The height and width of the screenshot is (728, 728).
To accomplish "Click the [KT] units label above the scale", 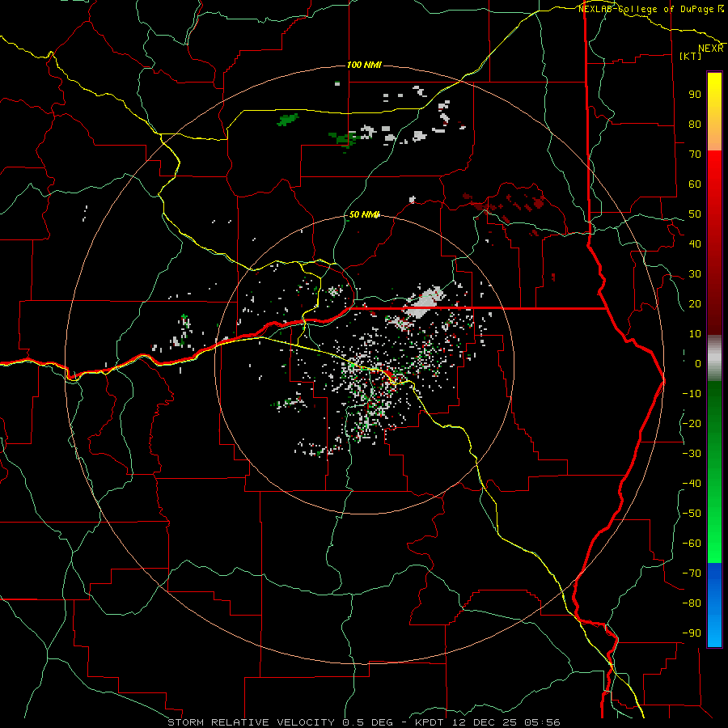I will [691, 56].
